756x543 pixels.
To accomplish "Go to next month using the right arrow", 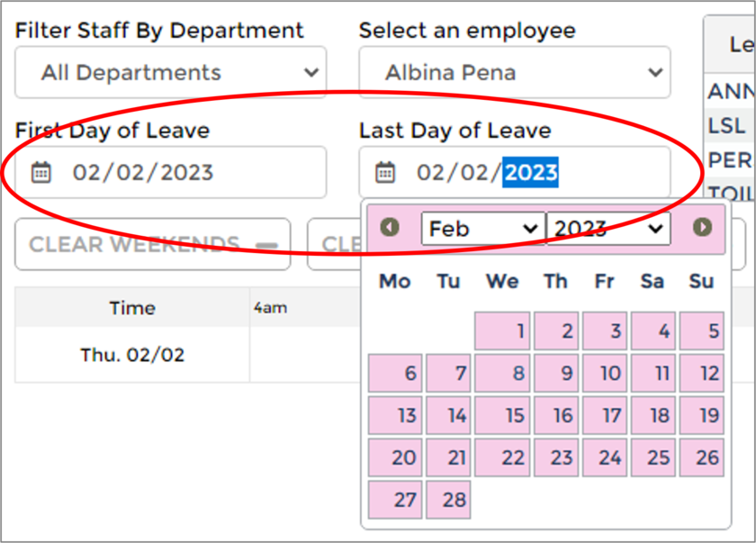I will pyautogui.click(x=703, y=228).
